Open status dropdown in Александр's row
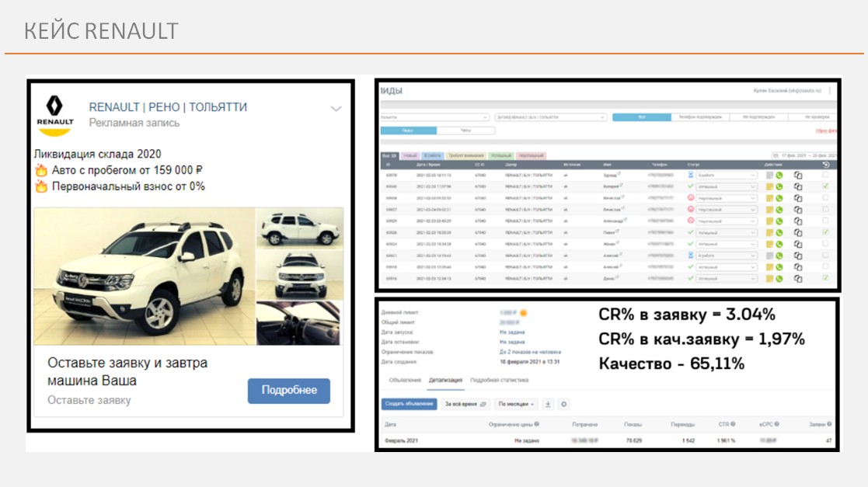This screenshot has height=487, width=868. [727, 221]
